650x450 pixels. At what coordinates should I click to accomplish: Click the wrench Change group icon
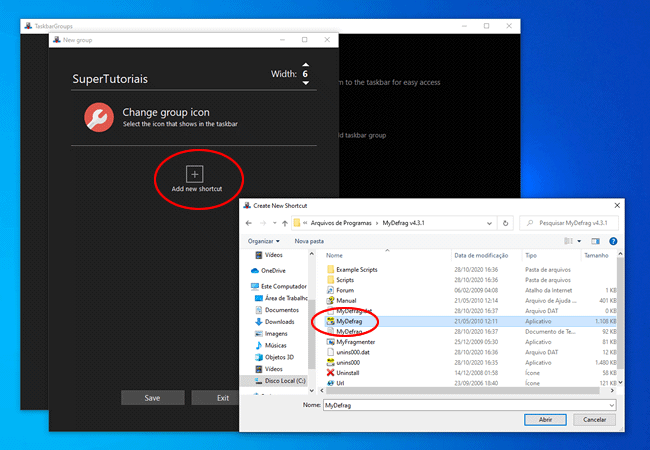[99, 118]
